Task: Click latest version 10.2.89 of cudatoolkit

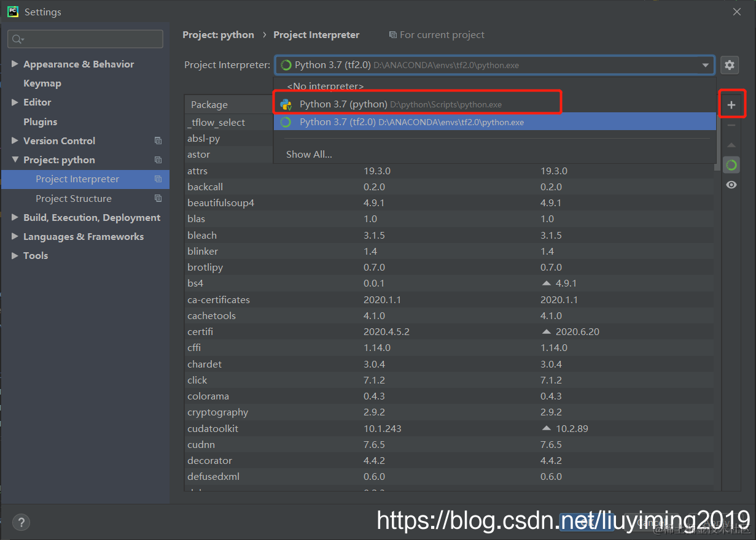Action: click(572, 428)
